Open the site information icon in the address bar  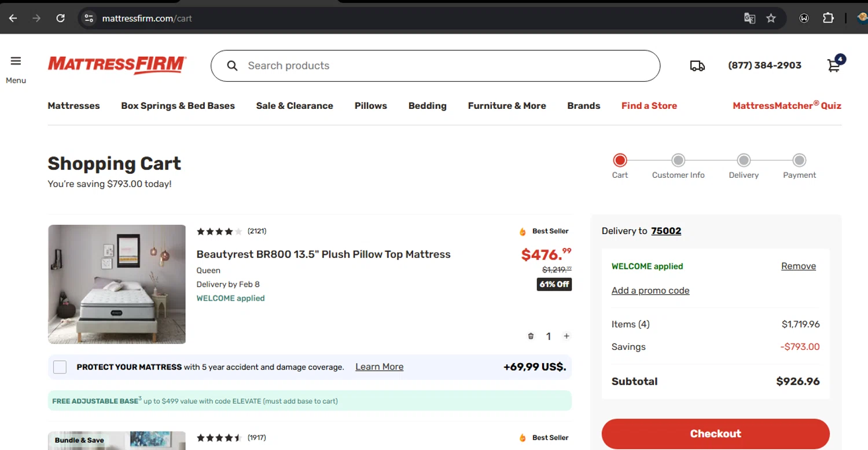click(89, 18)
